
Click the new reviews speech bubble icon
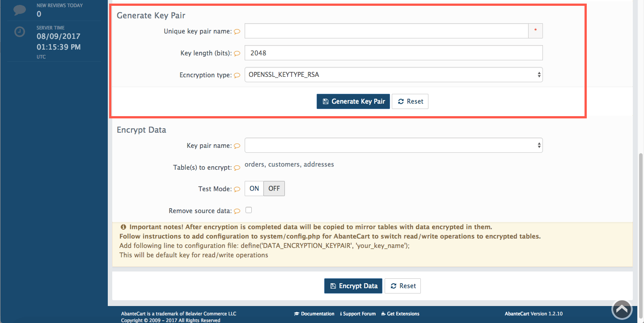pyautogui.click(x=20, y=10)
